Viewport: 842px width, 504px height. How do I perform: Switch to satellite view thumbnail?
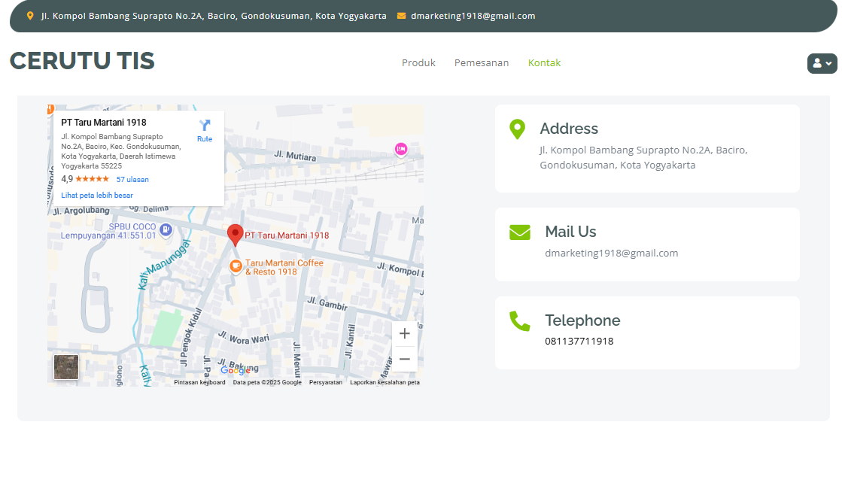[x=66, y=368]
